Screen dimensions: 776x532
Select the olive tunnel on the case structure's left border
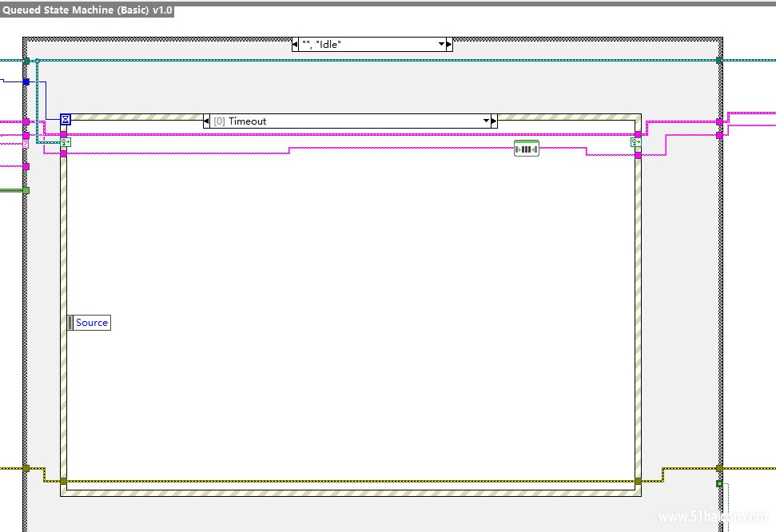[x=26, y=468]
